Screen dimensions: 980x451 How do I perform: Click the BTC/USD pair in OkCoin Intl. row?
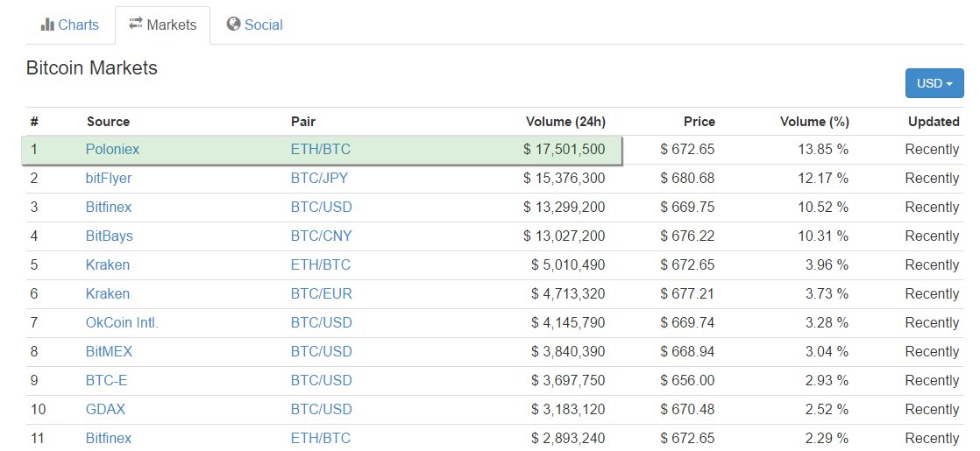click(321, 322)
